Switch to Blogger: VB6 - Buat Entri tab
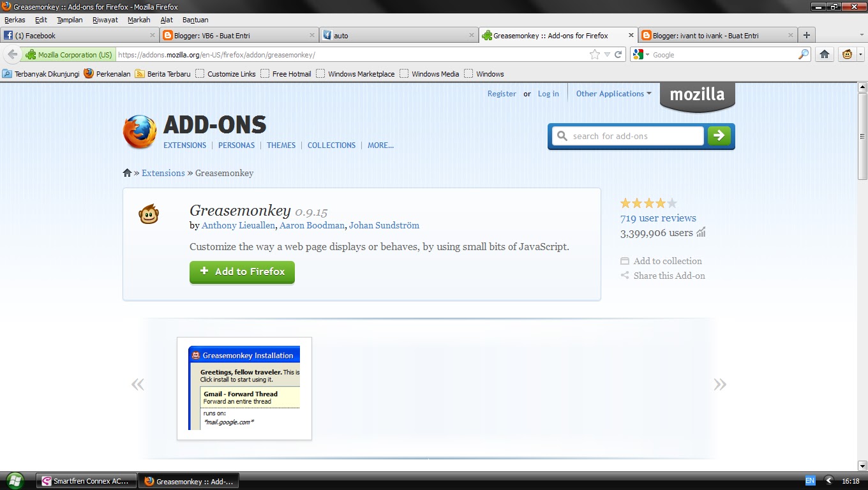This screenshot has width=868, height=490. [x=239, y=35]
